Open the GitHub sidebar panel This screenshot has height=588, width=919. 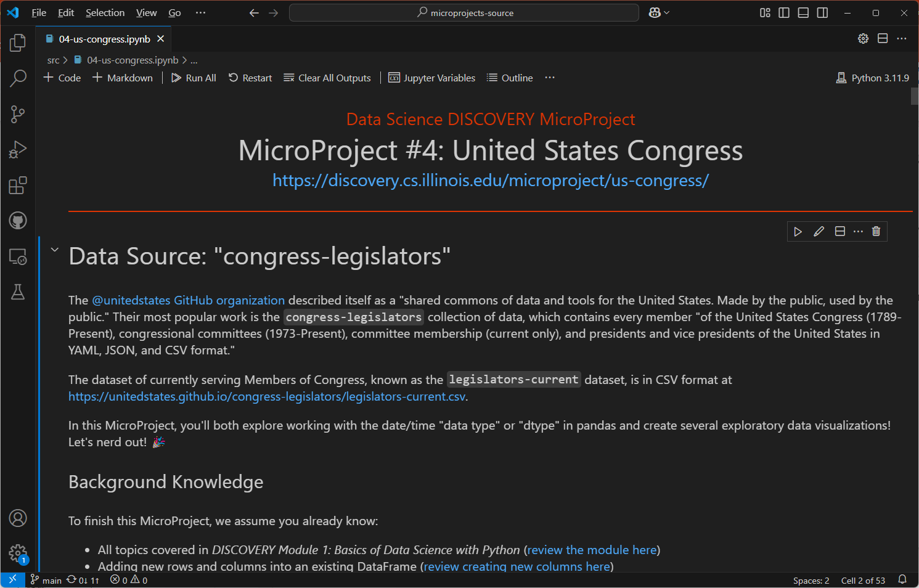(x=18, y=221)
